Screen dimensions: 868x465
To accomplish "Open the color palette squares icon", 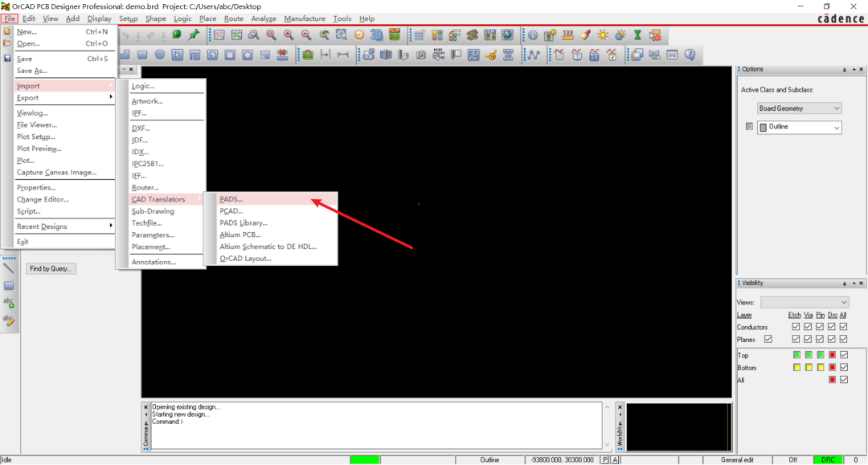I will 436,35.
